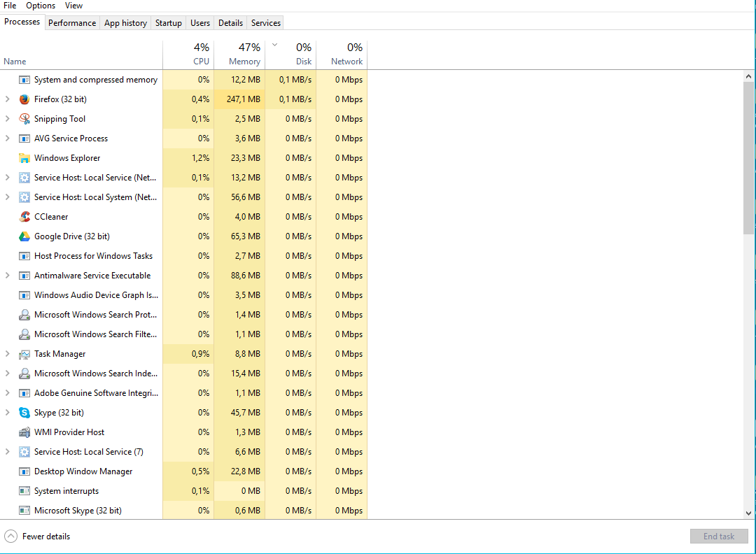Open the View menu
This screenshot has height=554, width=756.
[73, 6]
